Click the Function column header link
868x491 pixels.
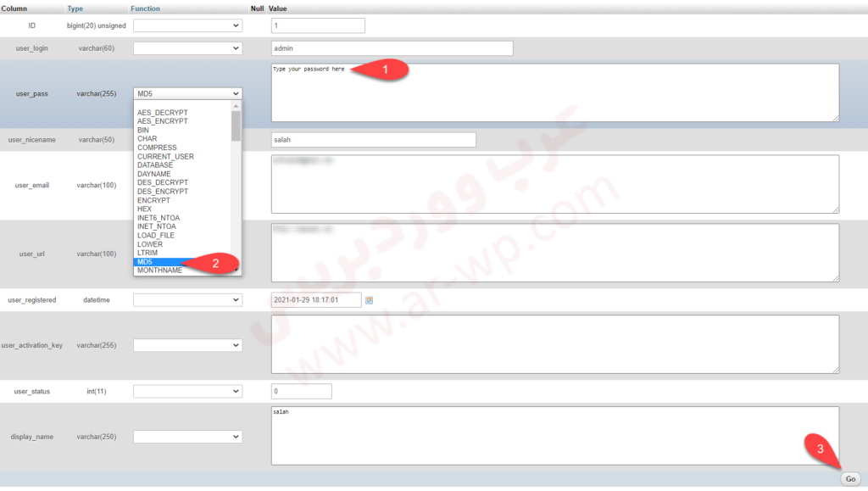pos(145,8)
